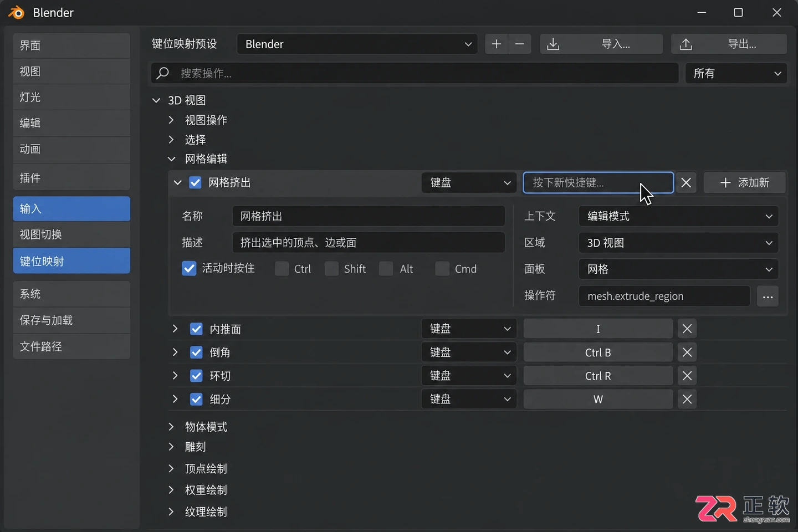Open 内推面 input type dropdown
The height and width of the screenshot is (532, 798).
point(469,329)
